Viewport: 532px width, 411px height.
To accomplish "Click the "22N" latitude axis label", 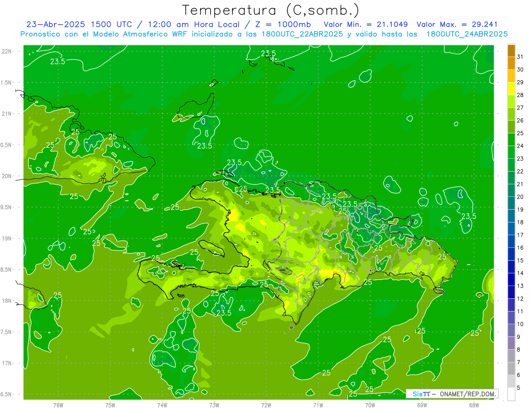I will pos(8,51).
